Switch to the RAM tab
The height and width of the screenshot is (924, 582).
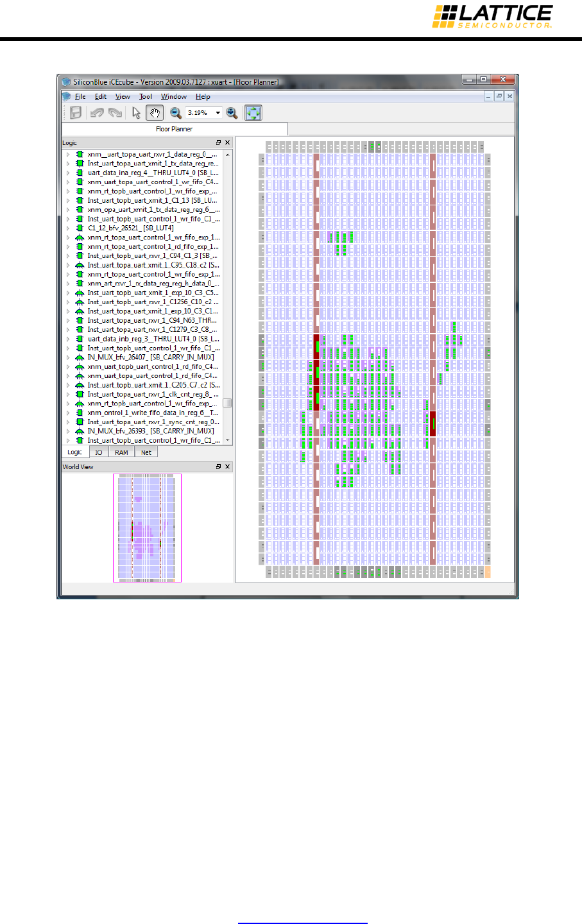[x=121, y=452]
